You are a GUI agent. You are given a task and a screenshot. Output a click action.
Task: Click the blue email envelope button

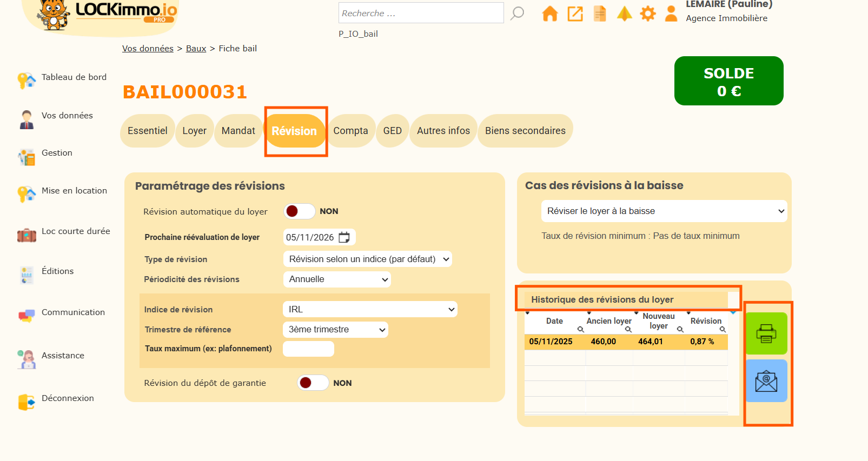tap(766, 381)
